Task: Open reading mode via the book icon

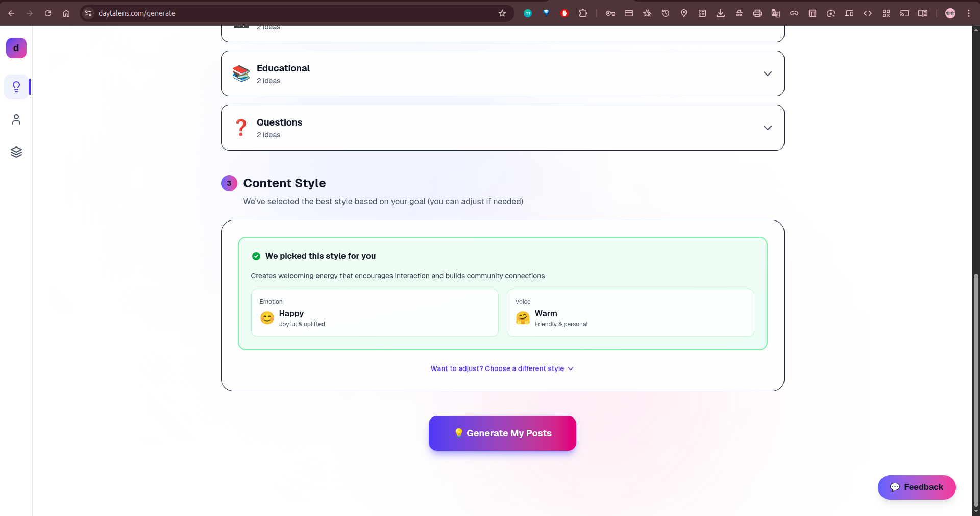Action: 923,13
